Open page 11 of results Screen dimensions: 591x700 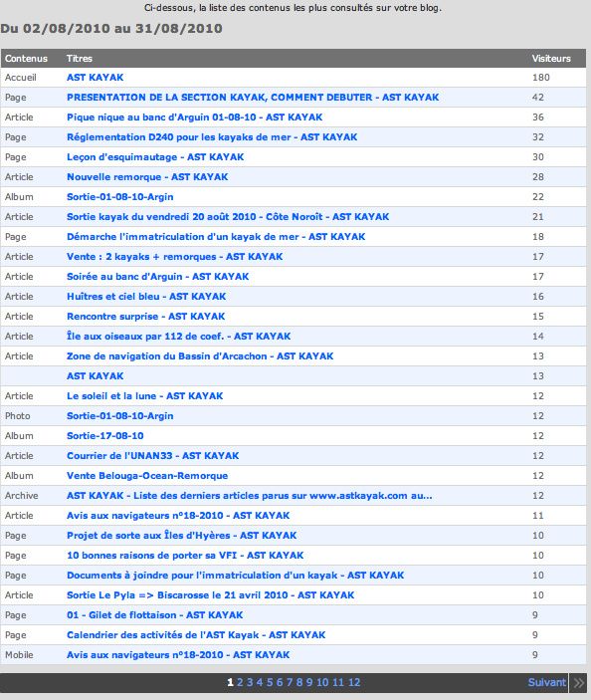[338, 683]
